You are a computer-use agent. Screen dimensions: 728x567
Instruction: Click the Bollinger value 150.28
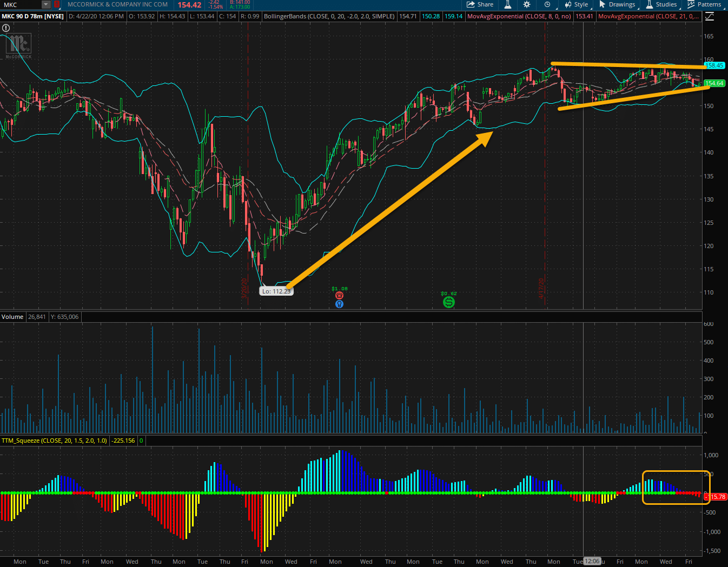click(431, 16)
